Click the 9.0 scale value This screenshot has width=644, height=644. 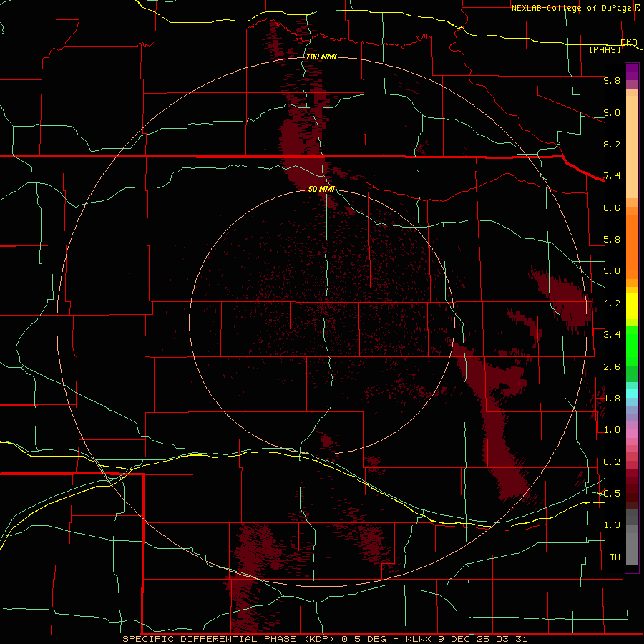612,112
